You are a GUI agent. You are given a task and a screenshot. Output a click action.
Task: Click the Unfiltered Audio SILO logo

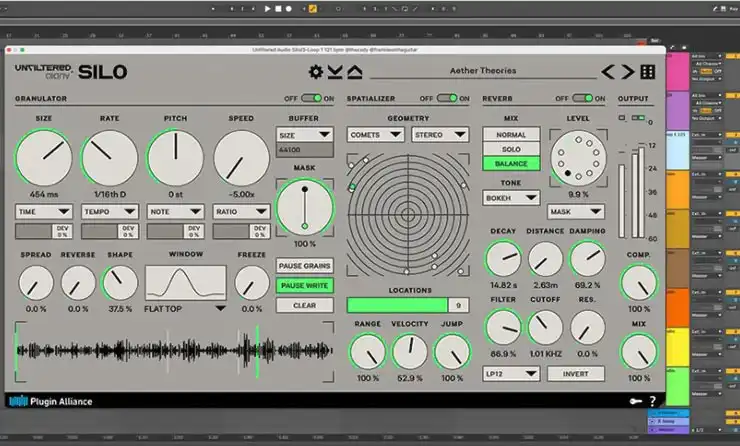[x=71, y=72]
